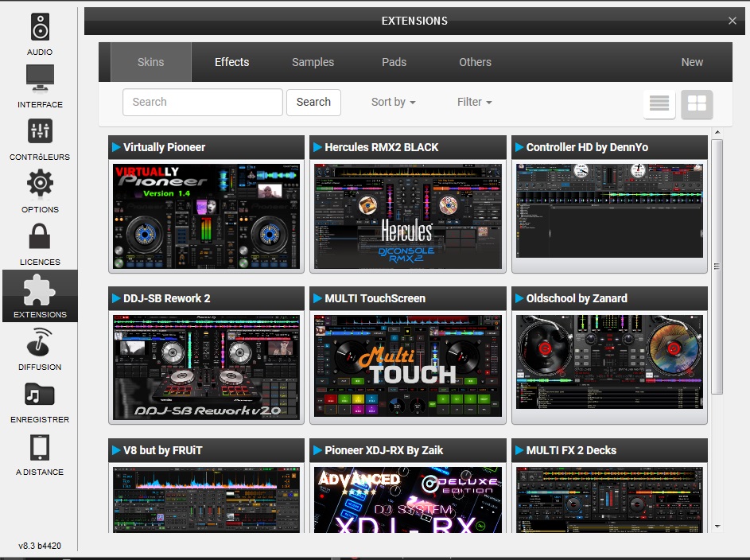This screenshot has height=560, width=750.
Task: Click the Oldschool by Zanard title
Action: pos(577,298)
